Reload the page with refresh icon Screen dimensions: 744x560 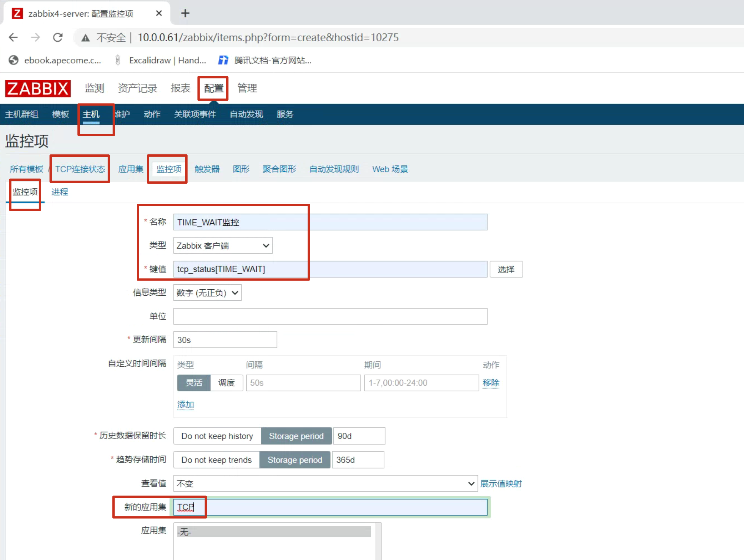pyautogui.click(x=58, y=37)
